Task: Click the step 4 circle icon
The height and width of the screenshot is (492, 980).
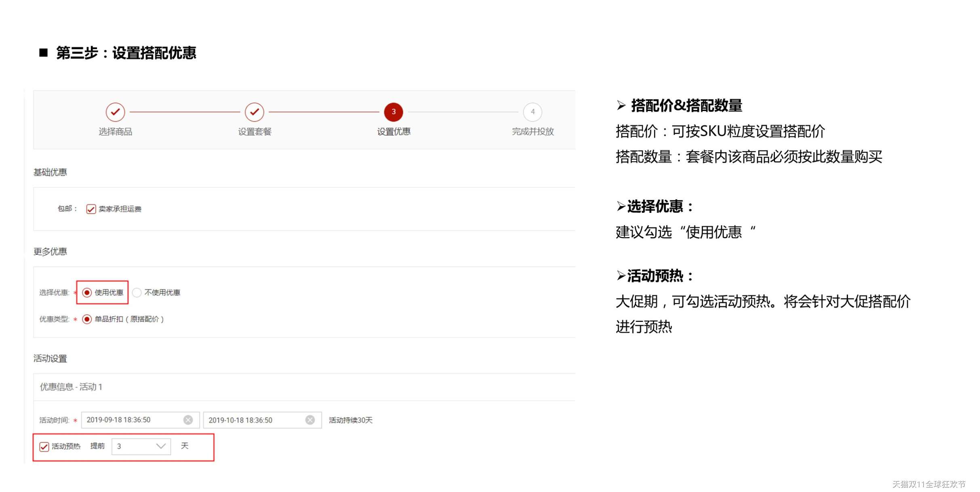Action: pyautogui.click(x=532, y=112)
